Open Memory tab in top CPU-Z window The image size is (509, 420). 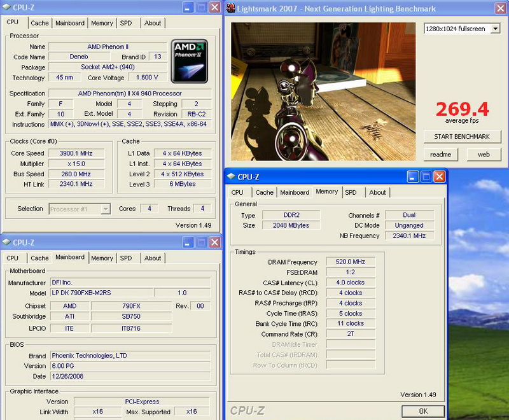pos(102,23)
